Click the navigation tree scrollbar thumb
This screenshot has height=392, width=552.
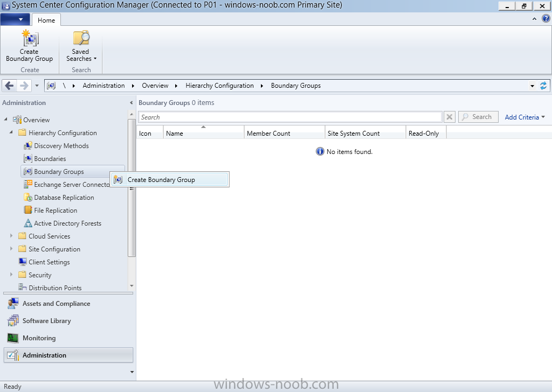(x=132, y=188)
